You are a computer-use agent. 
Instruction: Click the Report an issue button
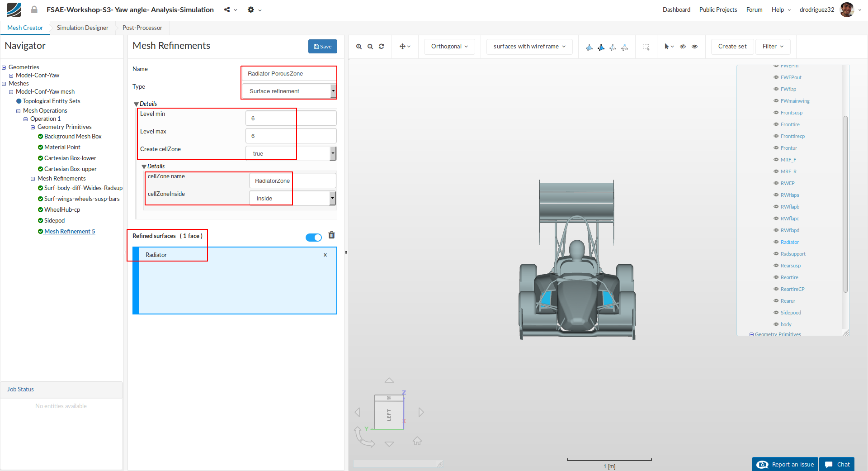click(x=785, y=465)
